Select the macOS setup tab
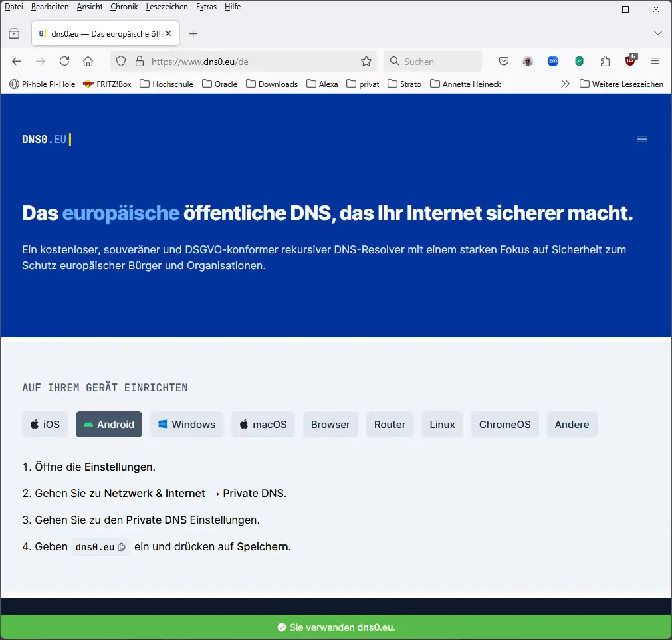Screen dimensions: 672x640 (x=263, y=425)
